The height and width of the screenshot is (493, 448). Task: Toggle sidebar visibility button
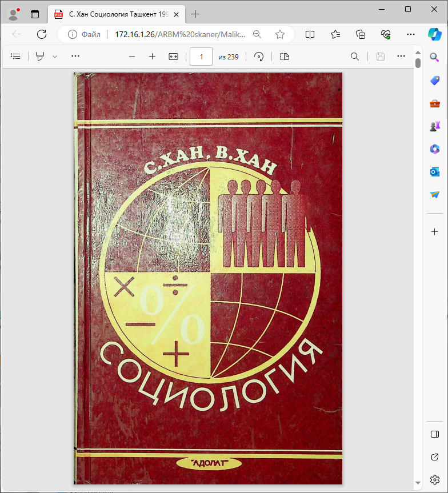point(435,434)
